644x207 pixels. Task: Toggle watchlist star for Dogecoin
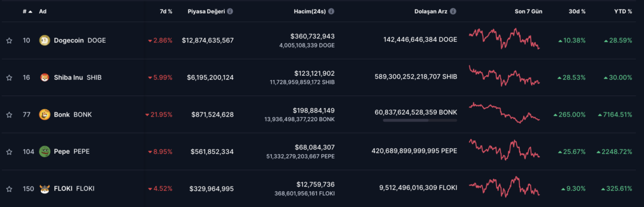pyautogui.click(x=9, y=40)
